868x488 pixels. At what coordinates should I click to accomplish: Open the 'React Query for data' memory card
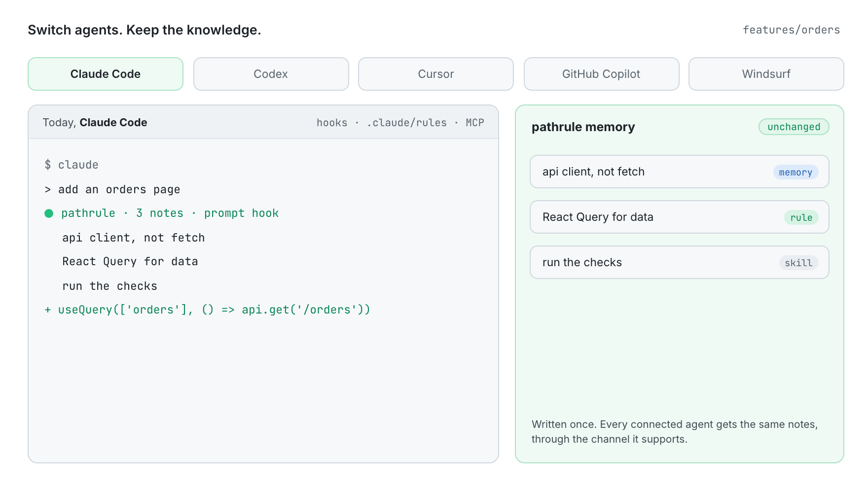pos(680,217)
